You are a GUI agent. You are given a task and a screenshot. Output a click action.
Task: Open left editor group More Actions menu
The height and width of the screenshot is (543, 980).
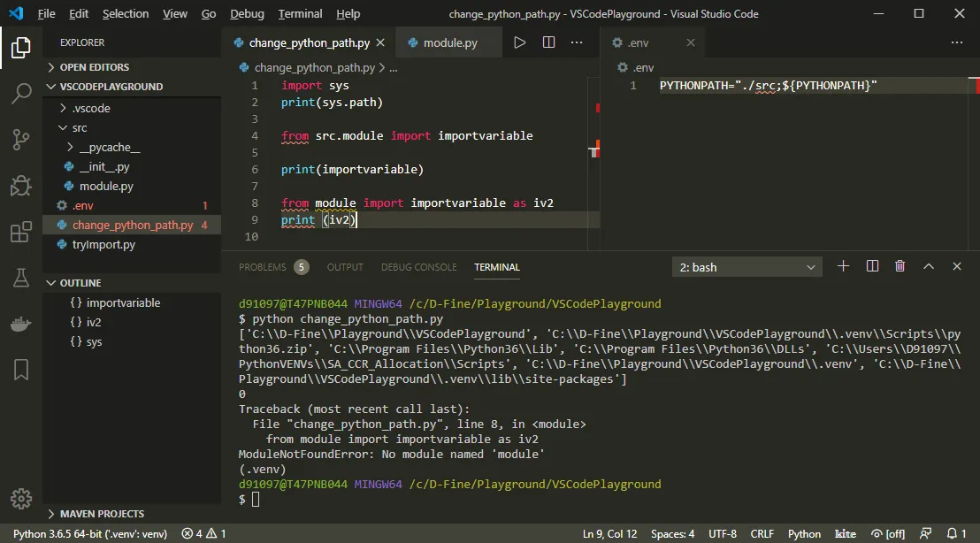577,42
